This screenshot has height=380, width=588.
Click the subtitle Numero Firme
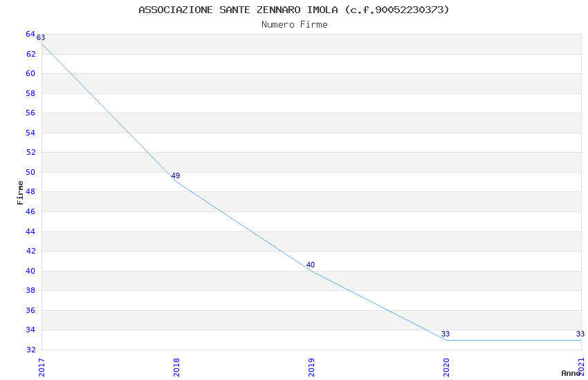click(x=295, y=25)
